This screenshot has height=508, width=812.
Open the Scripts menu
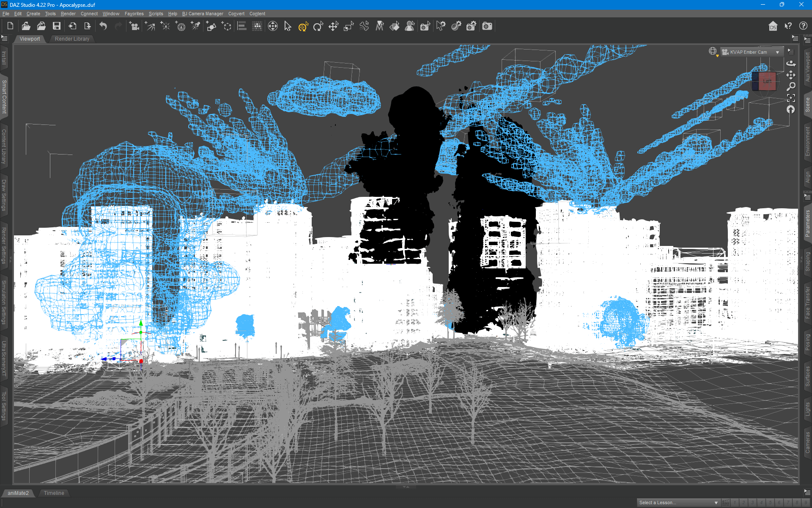coord(156,14)
